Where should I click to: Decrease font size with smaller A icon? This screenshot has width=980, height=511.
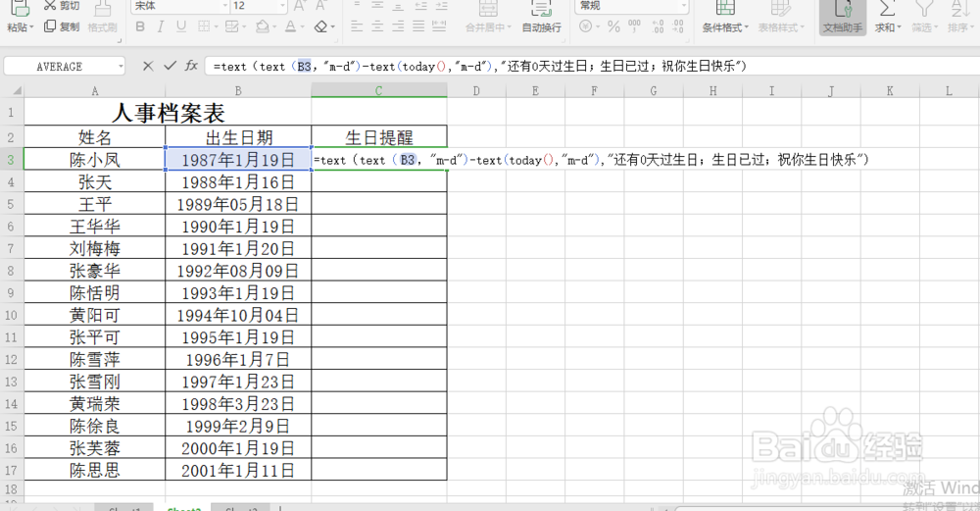click(321, 6)
